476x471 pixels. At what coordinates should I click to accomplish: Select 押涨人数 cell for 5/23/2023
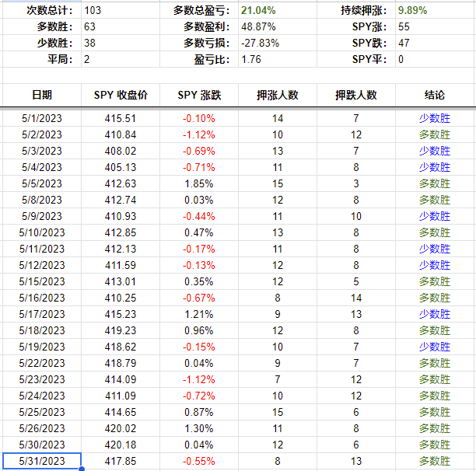[x=278, y=380]
